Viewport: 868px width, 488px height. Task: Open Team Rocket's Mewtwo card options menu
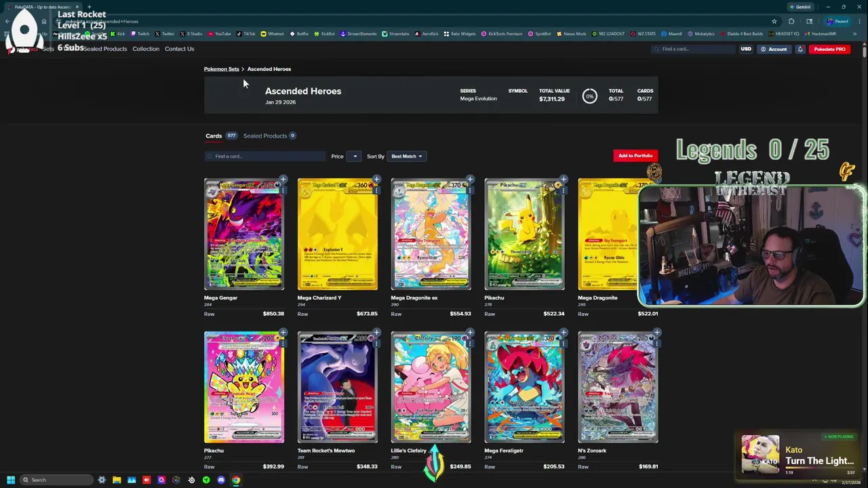pos(376,344)
